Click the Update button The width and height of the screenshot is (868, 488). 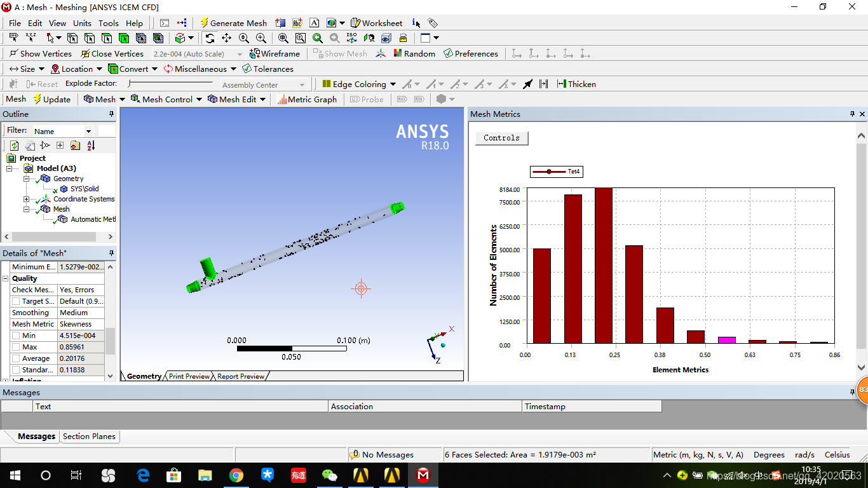tap(51, 99)
